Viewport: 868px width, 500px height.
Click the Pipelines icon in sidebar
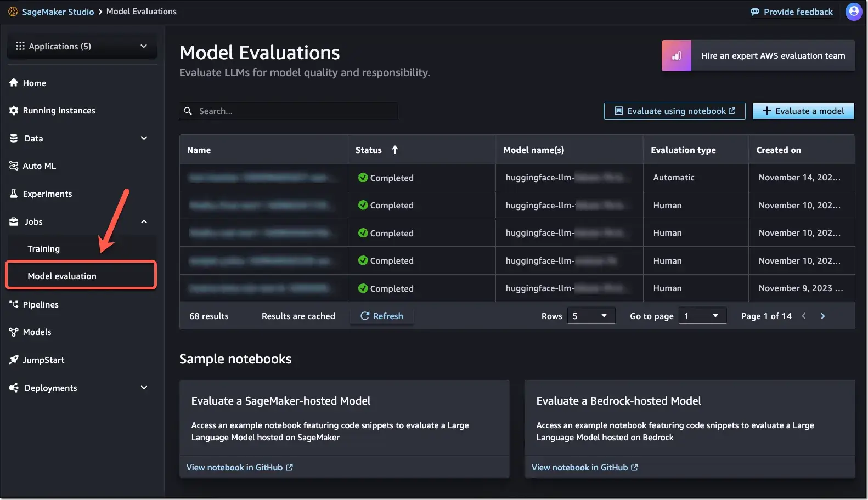click(x=14, y=304)
